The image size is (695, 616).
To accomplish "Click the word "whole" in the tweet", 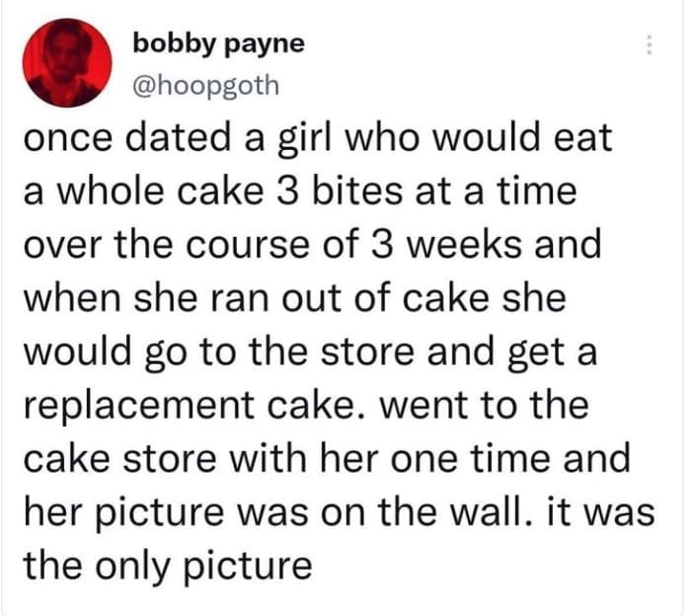I will [109, 192].
